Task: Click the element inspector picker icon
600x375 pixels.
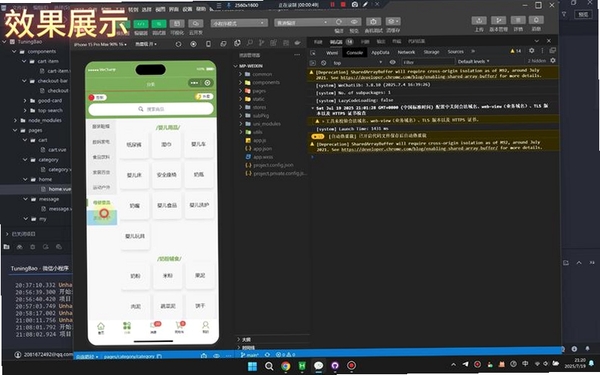Action: click(313, 53)
